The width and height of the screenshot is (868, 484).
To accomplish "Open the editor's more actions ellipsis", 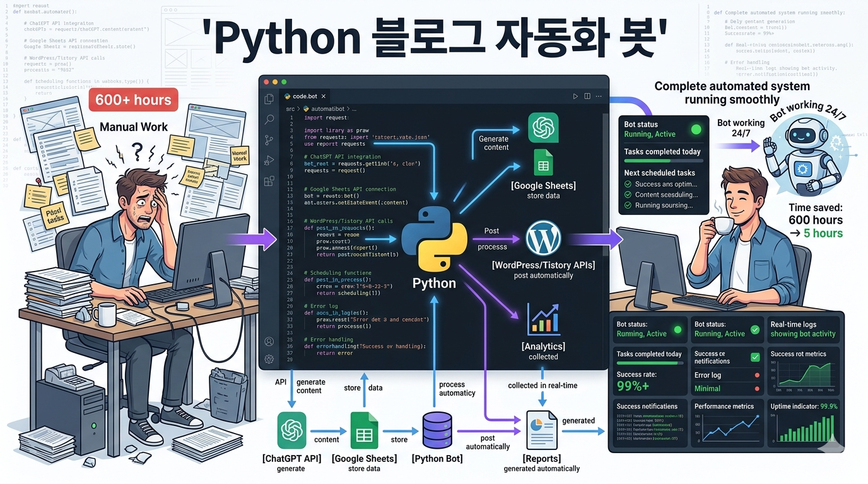I will pyautogui.click(x=599, y=96).
